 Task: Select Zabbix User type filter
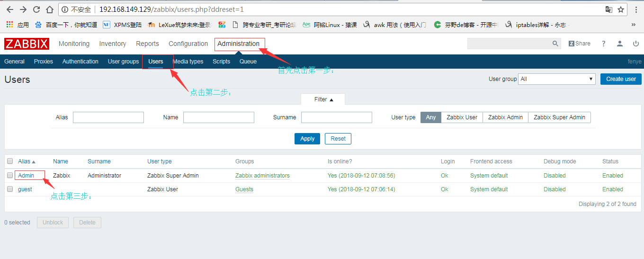pyautogui.click(x=462, y=117)
